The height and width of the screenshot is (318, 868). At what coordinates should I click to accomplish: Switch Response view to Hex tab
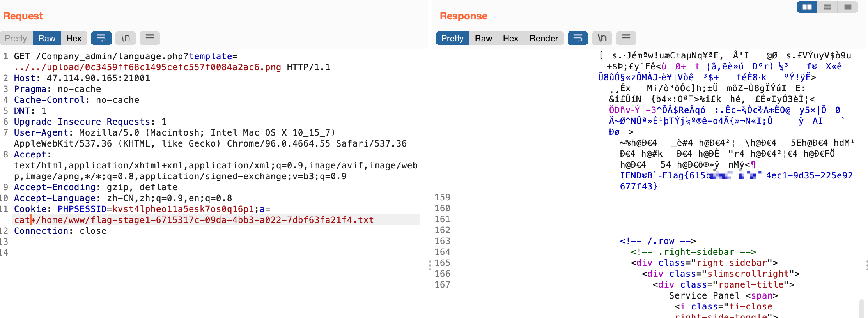coord(511,38)
